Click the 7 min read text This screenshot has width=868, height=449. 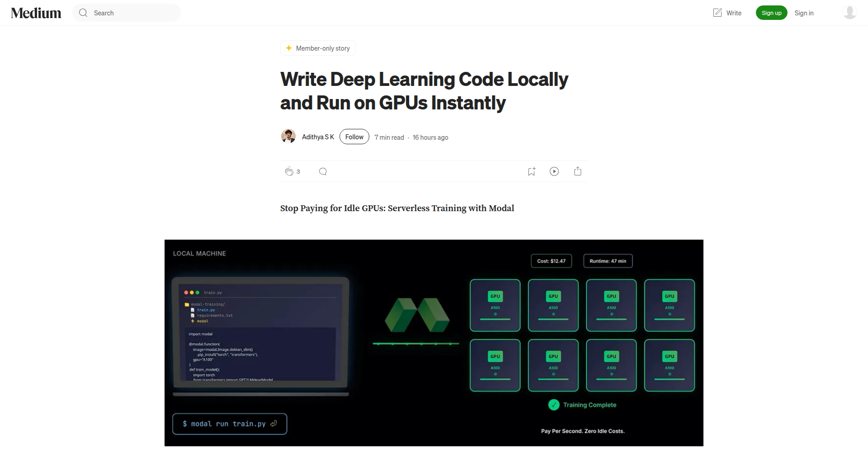tap(389, 137)
